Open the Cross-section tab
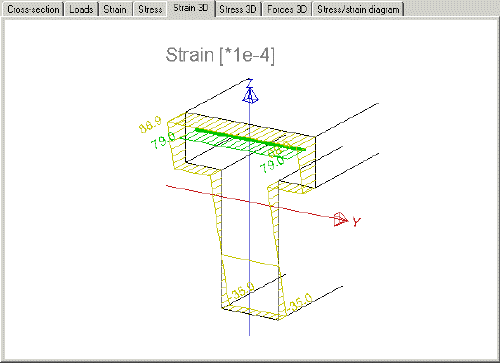500x363 pixels. (33, 9)
